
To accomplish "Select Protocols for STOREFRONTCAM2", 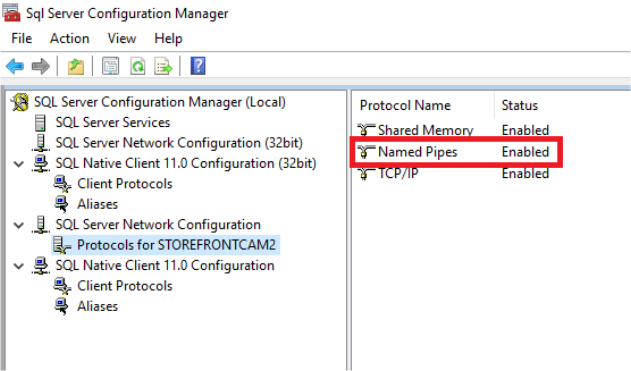I will coord(176,245).
